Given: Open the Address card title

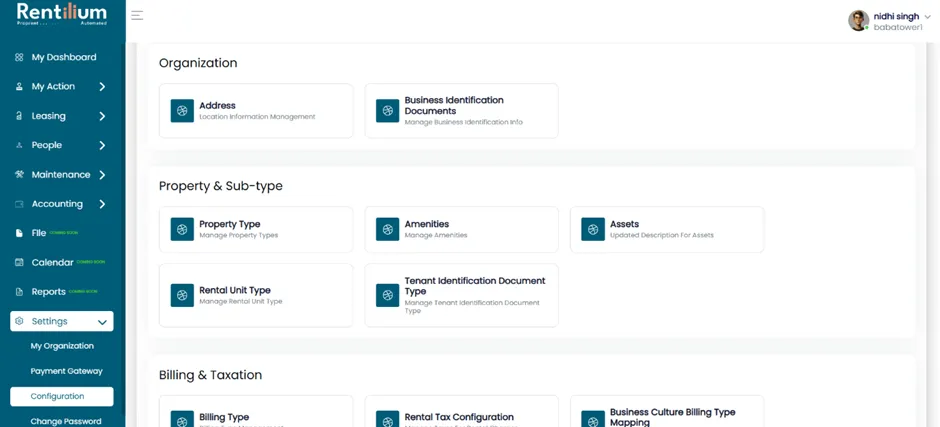Looking at the screenshot, I should 217,106.
